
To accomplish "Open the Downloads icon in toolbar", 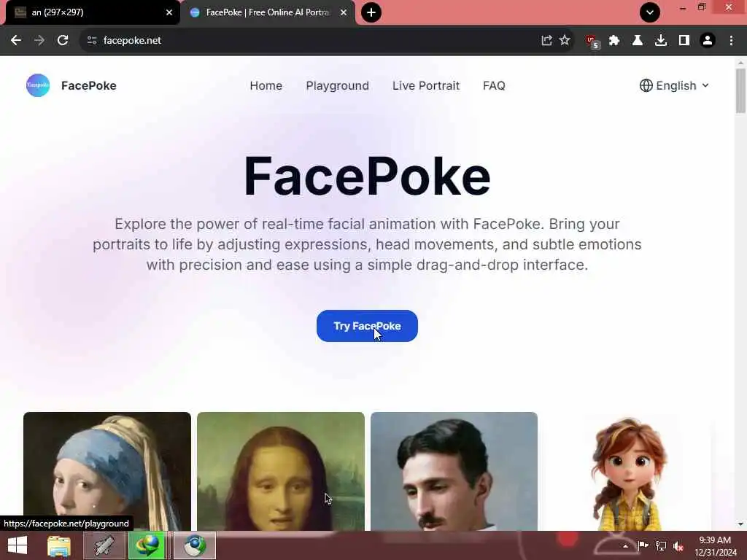I will (x=661, y=41).
